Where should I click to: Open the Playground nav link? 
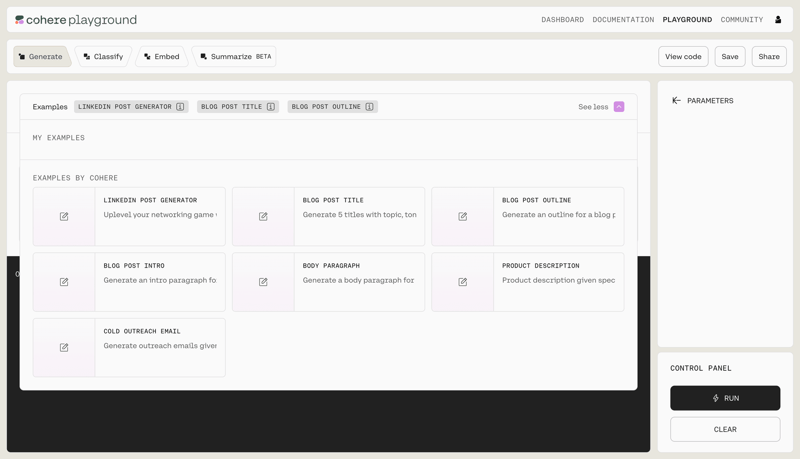(x=687, y=19)
